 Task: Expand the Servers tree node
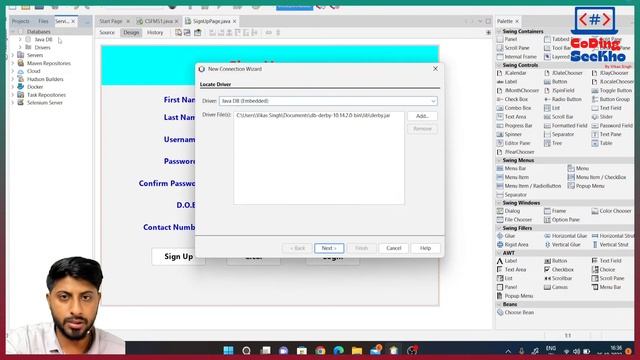13,55
